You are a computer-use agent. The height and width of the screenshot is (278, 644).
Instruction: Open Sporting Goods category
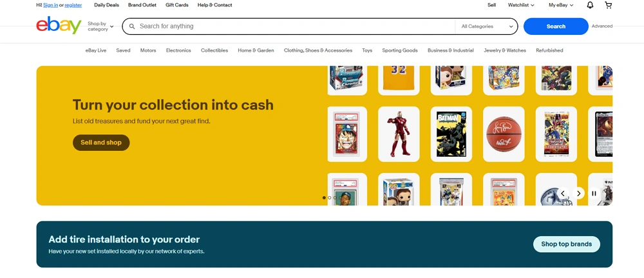(400, 50)
